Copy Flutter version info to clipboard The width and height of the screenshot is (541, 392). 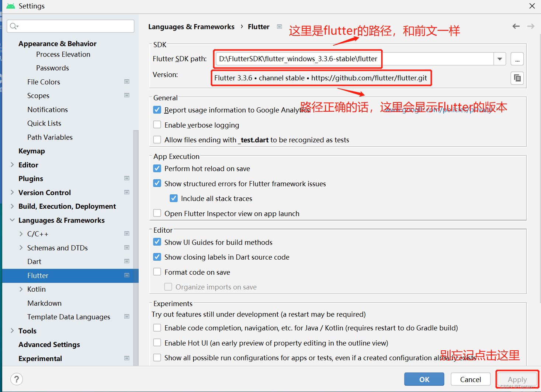[x=517, y=78]
